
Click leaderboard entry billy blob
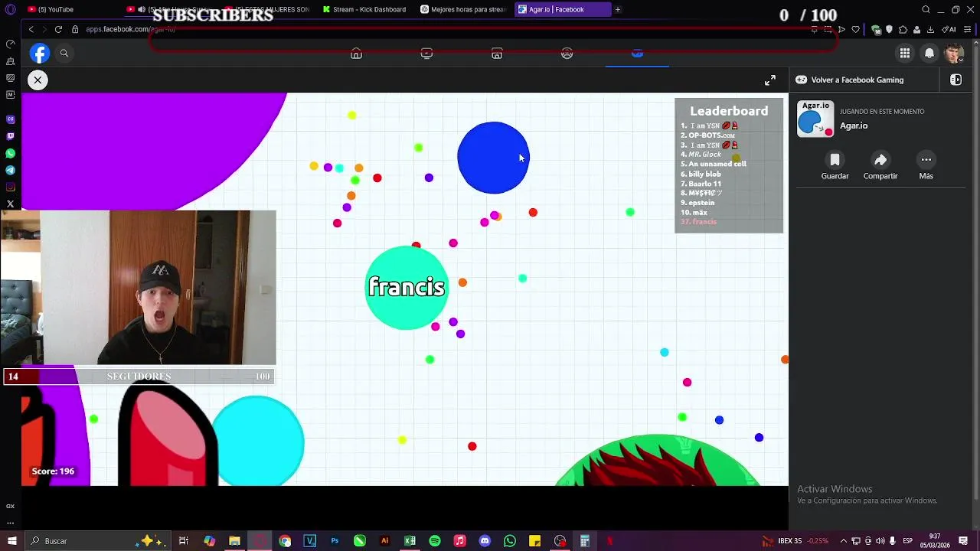click(701, 174)
